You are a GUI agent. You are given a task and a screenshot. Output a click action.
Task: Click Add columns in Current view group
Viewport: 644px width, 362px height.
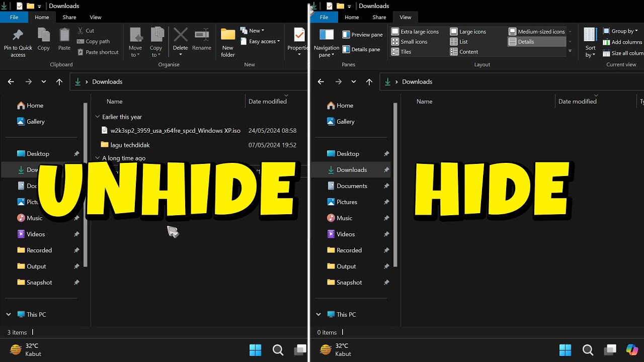pyautogui.click(x=623, y=42)
